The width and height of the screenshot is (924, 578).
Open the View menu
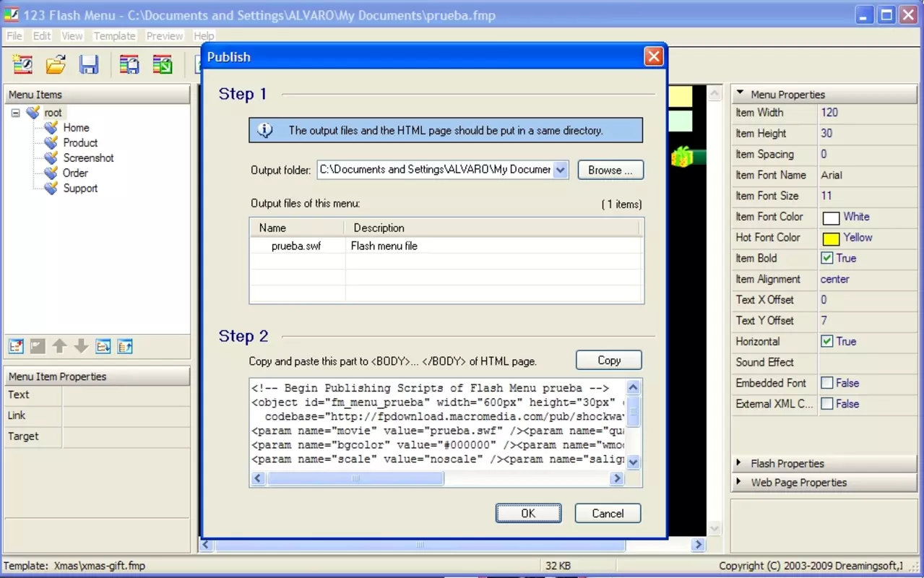coord(72,35)
